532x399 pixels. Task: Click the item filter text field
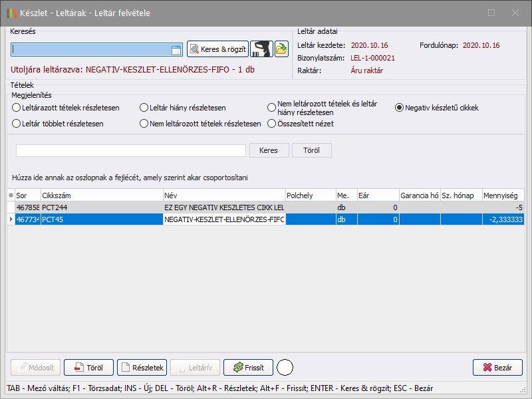[x=130, y=150]
